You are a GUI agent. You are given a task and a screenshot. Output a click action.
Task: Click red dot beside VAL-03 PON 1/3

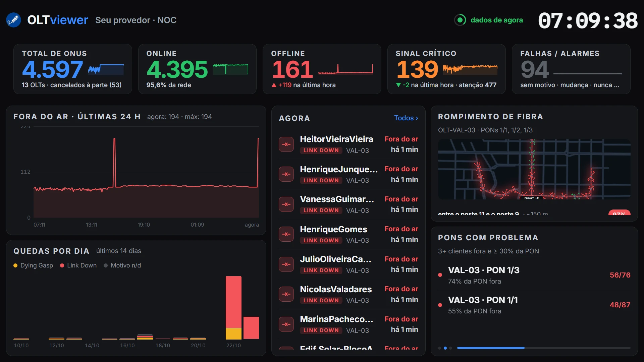[440, 275]
